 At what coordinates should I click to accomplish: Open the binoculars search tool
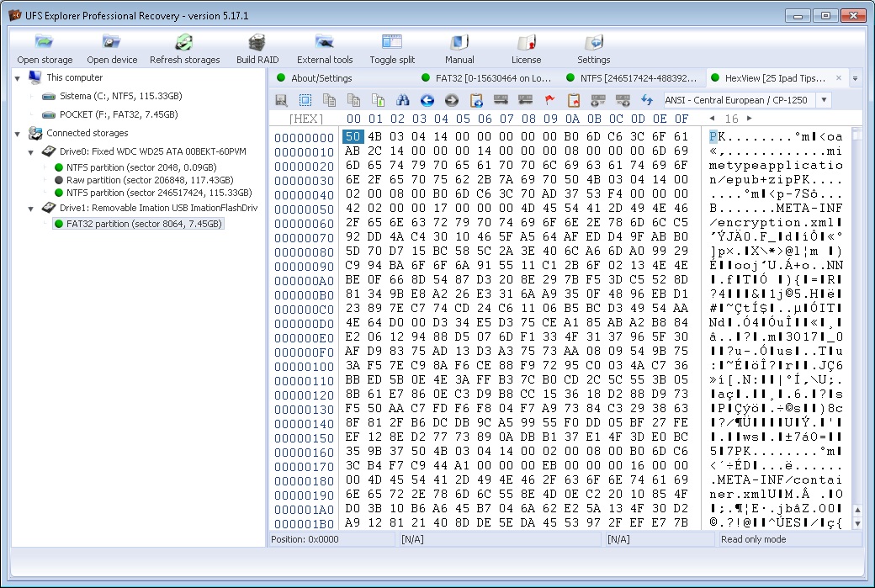(402, 100)
